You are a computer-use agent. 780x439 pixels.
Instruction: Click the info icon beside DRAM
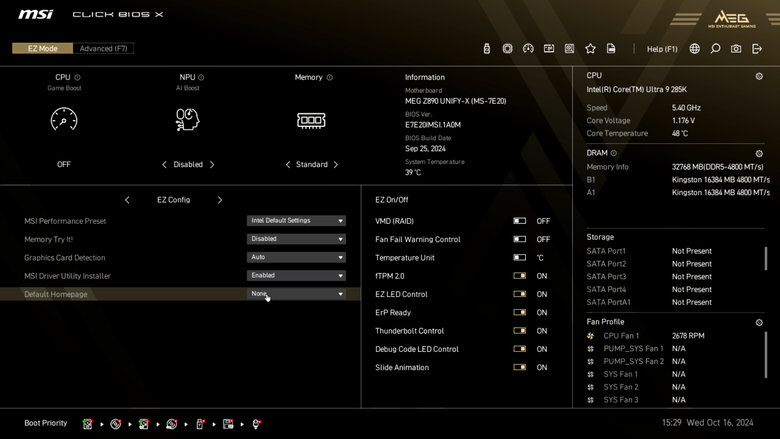click(613, 153)
